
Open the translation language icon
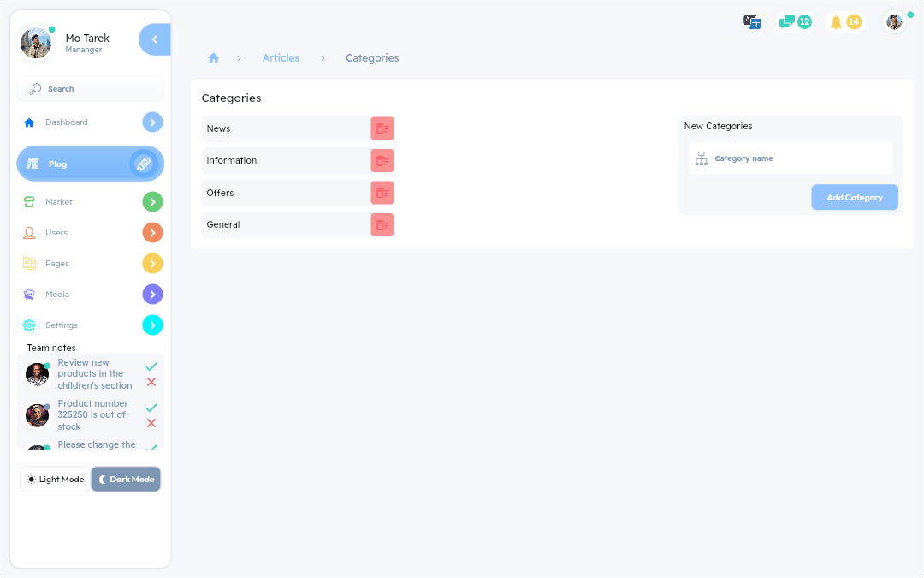(x=752, y=21)
